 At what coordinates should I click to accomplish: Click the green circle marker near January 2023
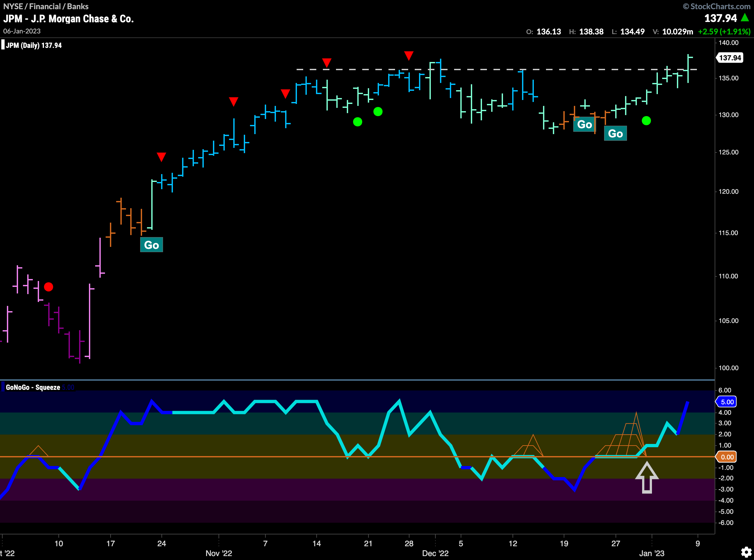click(646, 121)
